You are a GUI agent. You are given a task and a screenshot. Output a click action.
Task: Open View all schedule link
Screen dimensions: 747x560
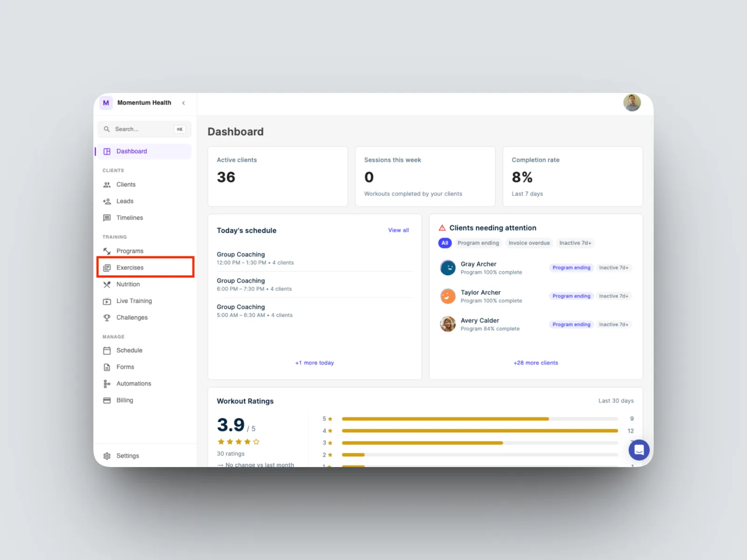tap(398, 230)
